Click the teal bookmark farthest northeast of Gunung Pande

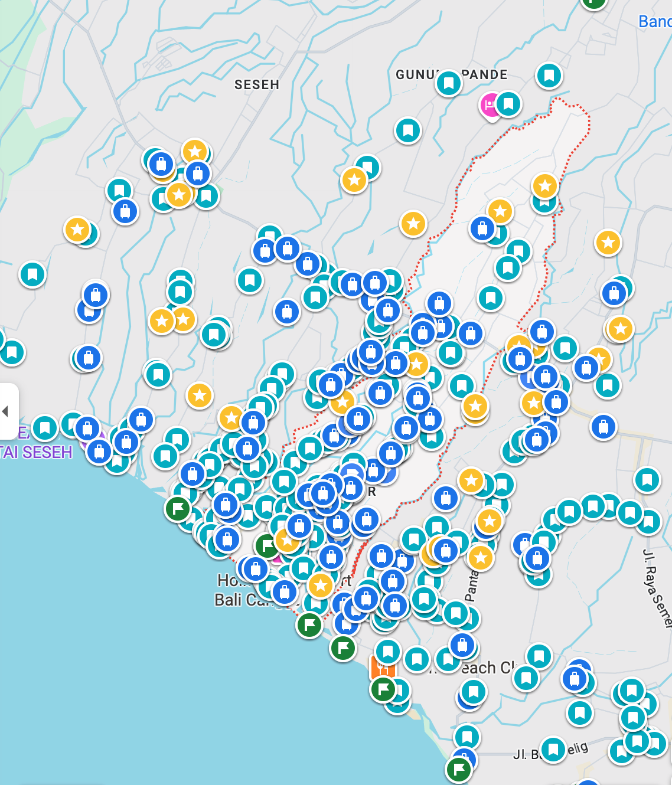point(549,76)
